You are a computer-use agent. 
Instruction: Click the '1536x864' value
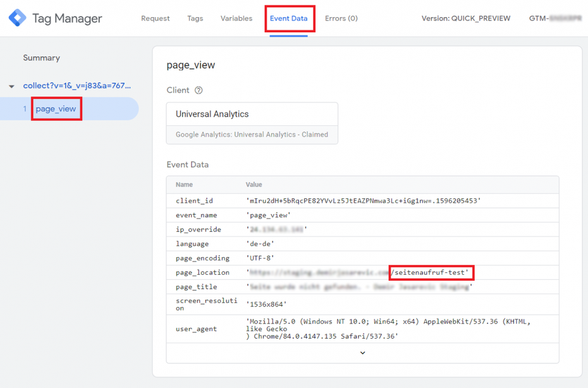click(x=266, y=305)
